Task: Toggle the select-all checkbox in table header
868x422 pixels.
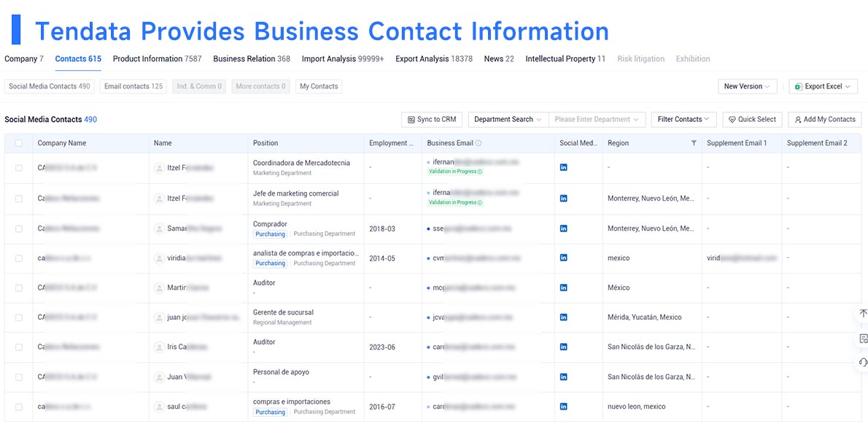Action: click(19, 143)
